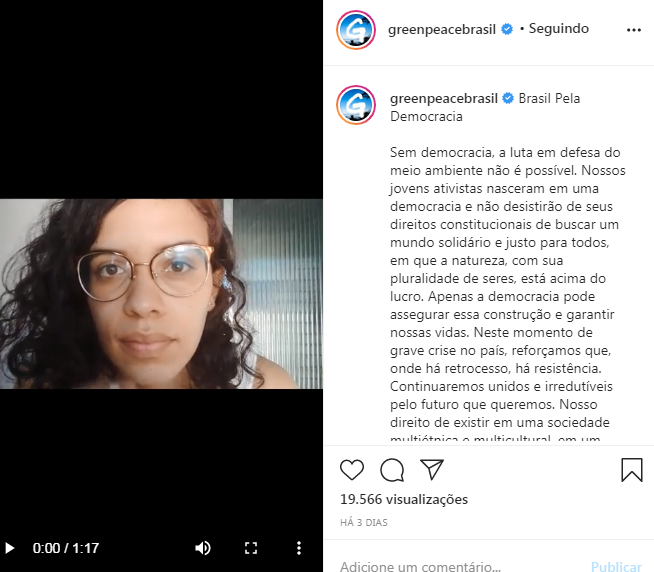Viewport: 654px width, 572px height.
Task: Click the 19.566 visualizações count
Action: [x=404, y=499]
